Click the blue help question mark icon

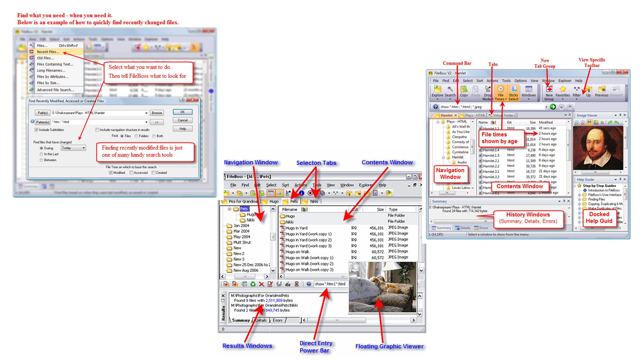pyautogui.click(x=435, y=107)
